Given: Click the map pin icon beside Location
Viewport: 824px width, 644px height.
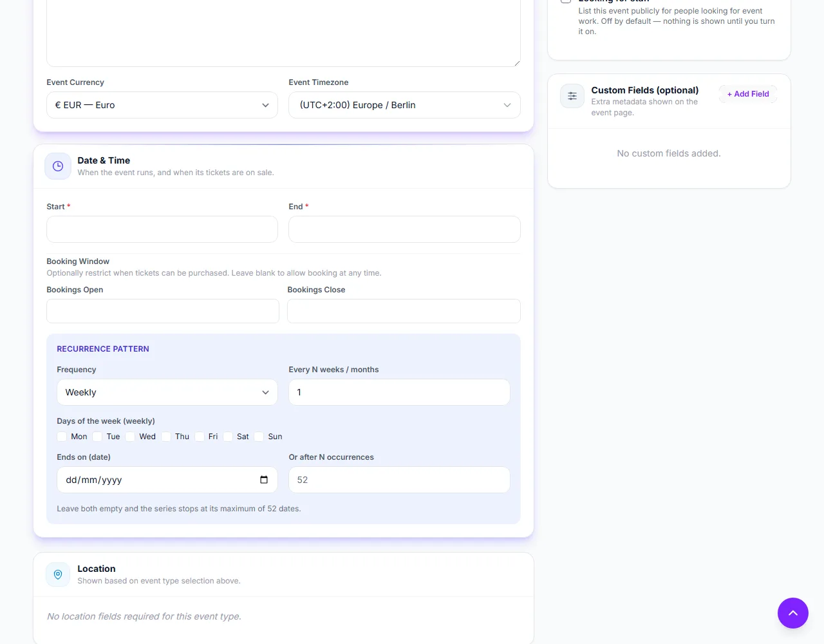Looking at the screenshot, I should coord(58,574).
